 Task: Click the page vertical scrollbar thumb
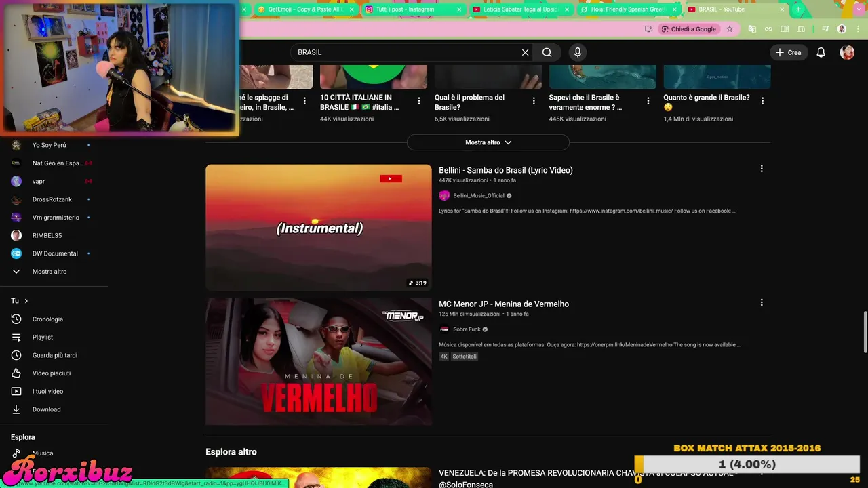865,332
